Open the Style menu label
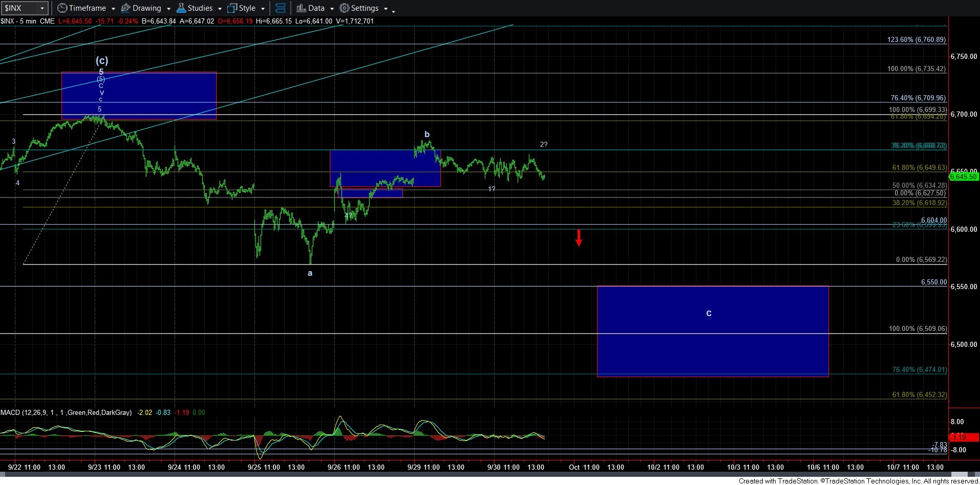The image size is (980, 485). 247,8
